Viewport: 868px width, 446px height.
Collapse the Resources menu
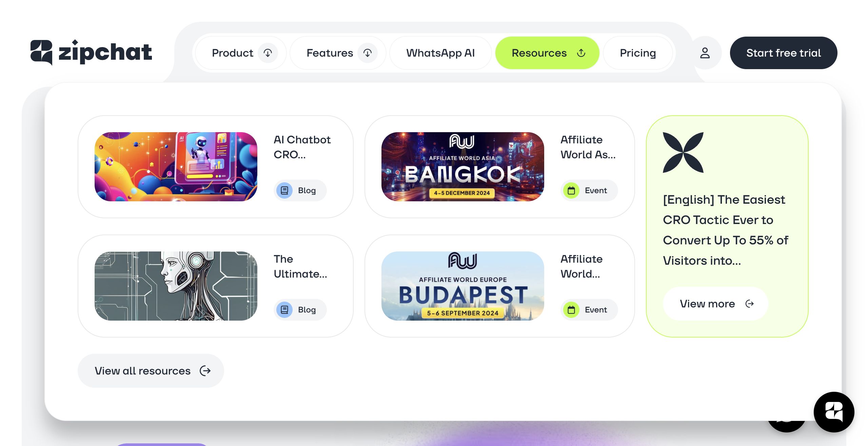pyautogui.click(x=547, y=53)
